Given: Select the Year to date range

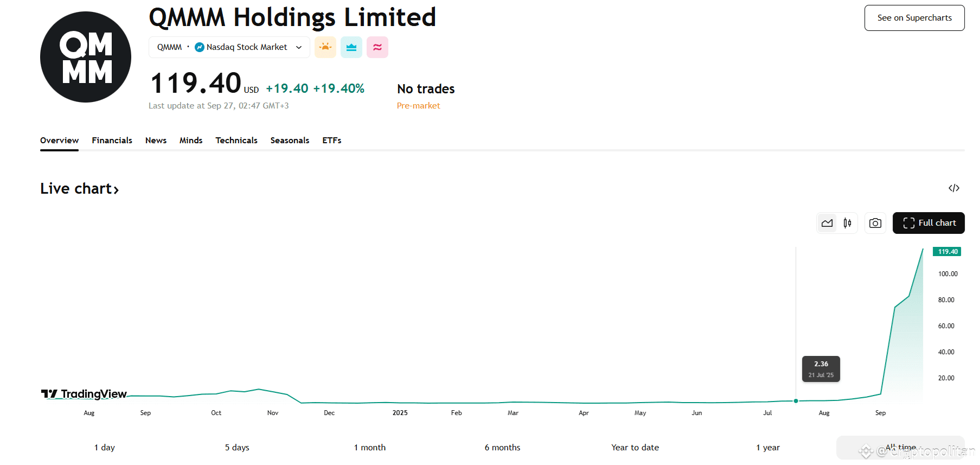Looking at the screenshot, I should (x=635, y=448).
